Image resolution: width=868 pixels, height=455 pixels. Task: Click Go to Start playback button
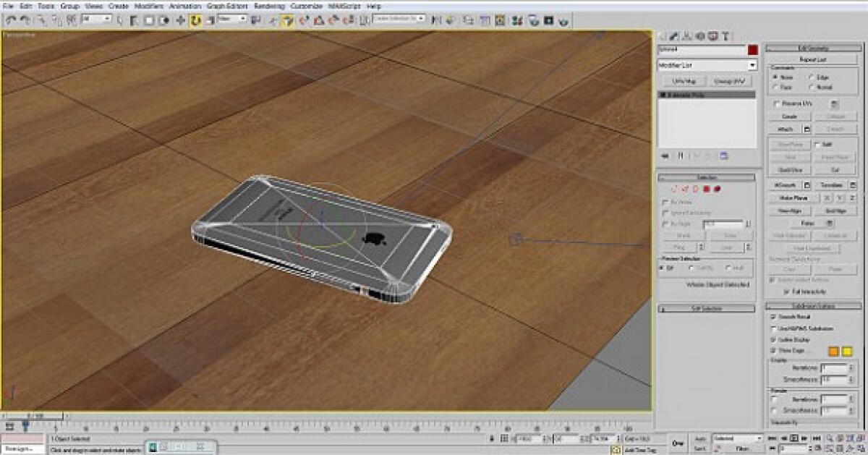[773, 438]
